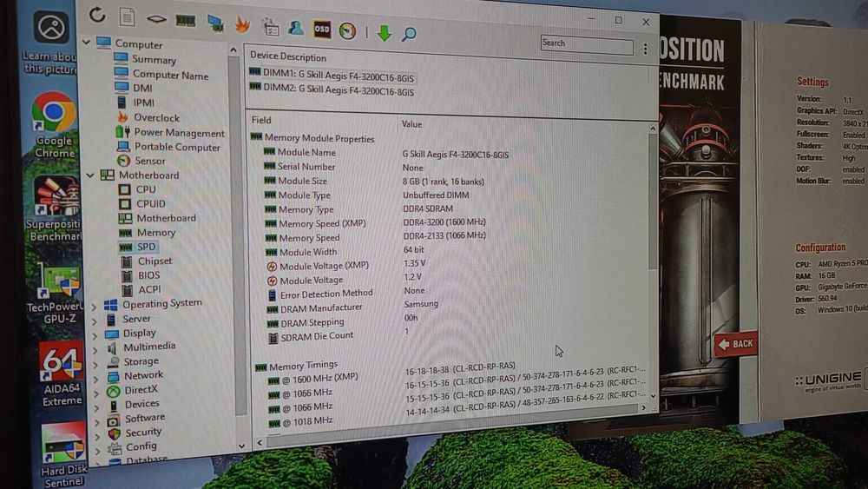Screen dimensions: 868x489
Task: Open the OSD panel icon
Action: [x=322, y=30]
